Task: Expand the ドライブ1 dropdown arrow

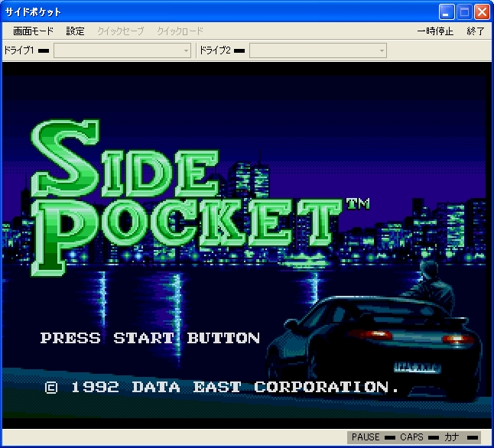Action: point(186,50)
